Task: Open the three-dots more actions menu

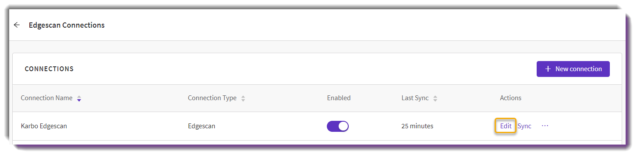Action: click(545, 126)
